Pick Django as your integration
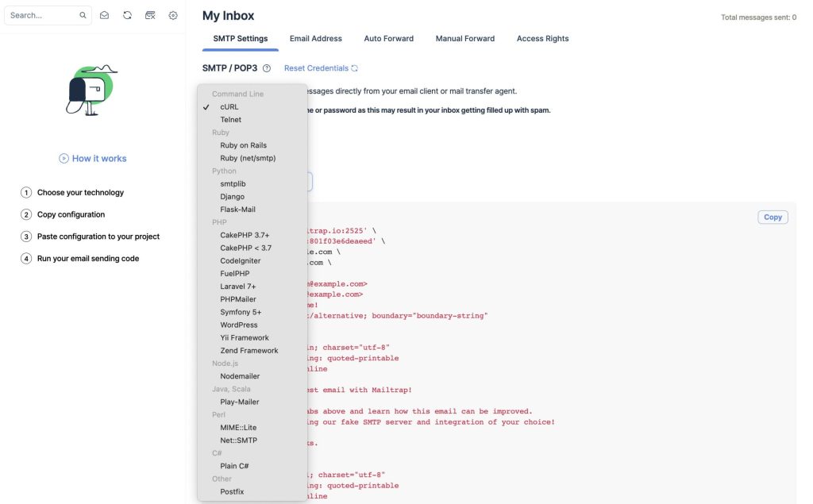813x504 pixels. coord(233,196)
